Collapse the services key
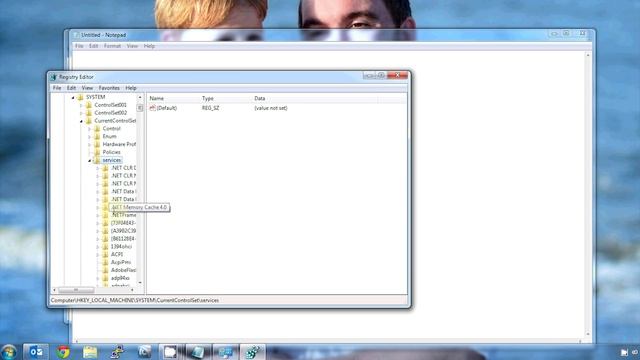Image resolution: width=640 pixels, height=360 pixels. click(x=89, y=160)
